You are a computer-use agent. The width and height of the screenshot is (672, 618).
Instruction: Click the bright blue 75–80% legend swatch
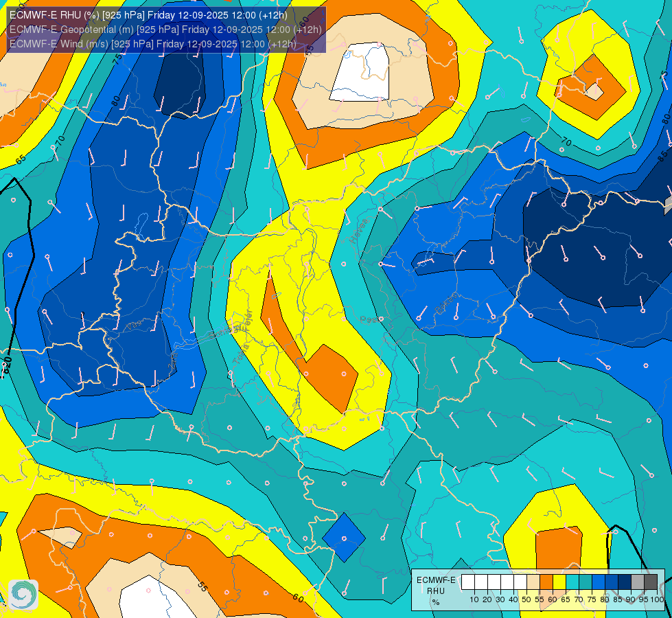pyautogui.click(x=599, y=582)
